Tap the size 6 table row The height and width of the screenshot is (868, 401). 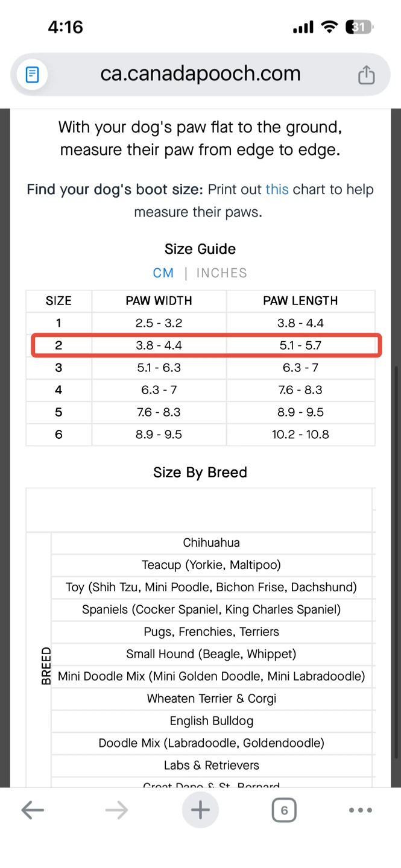point(200,435)
